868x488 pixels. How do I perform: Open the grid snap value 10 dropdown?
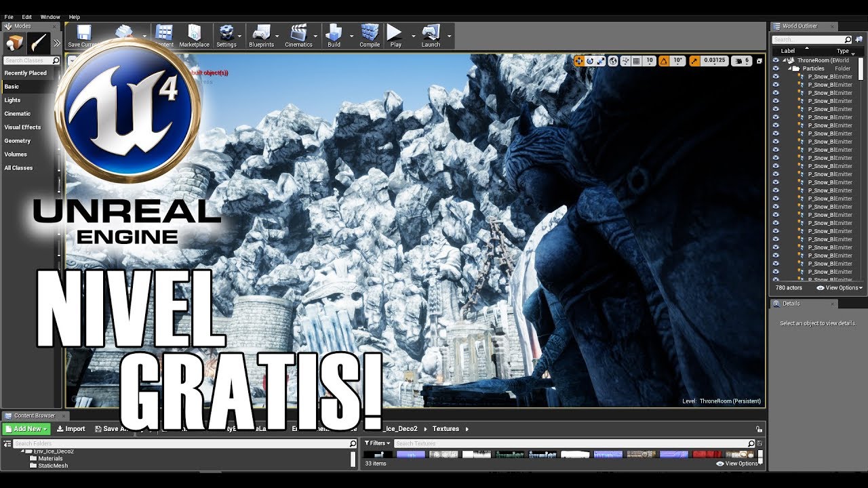[650, 61]
